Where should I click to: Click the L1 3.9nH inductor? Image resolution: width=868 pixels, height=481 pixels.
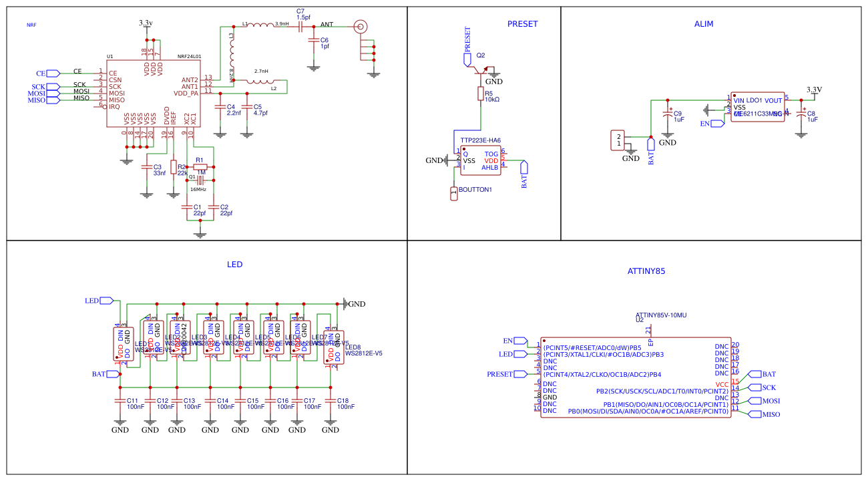pyautogui.click(x=260, y=26)
